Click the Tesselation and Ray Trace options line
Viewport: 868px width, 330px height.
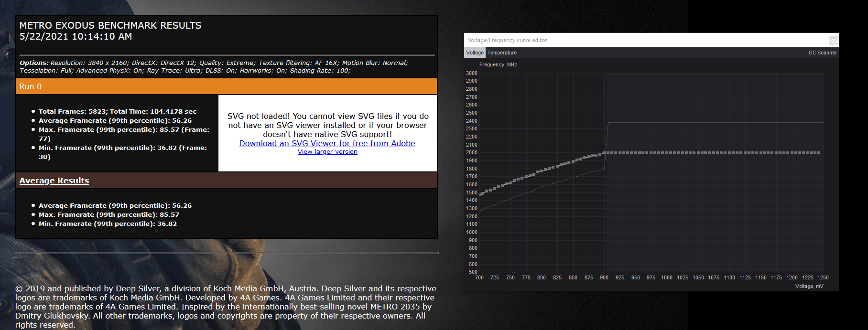coord(185,70)
